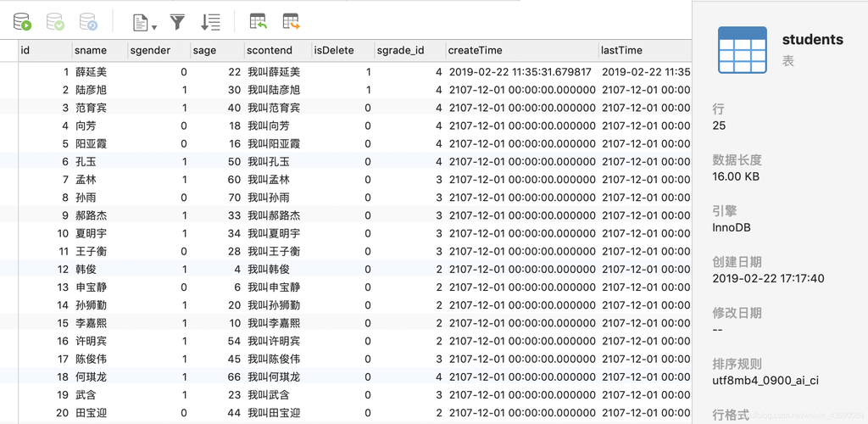Select the sname cell 向芳

(x=86, y=126)
